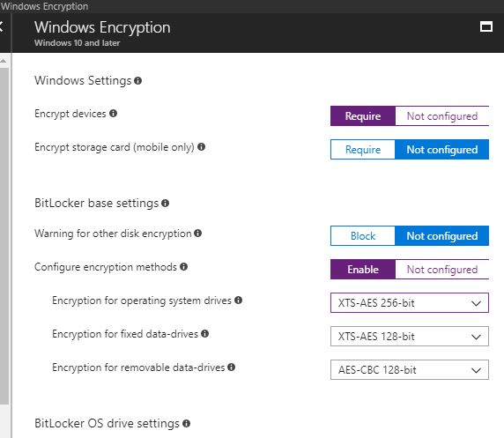Show info for Encryption for fixed data-drives
The image size is (504, 438).
coord(204,333)
